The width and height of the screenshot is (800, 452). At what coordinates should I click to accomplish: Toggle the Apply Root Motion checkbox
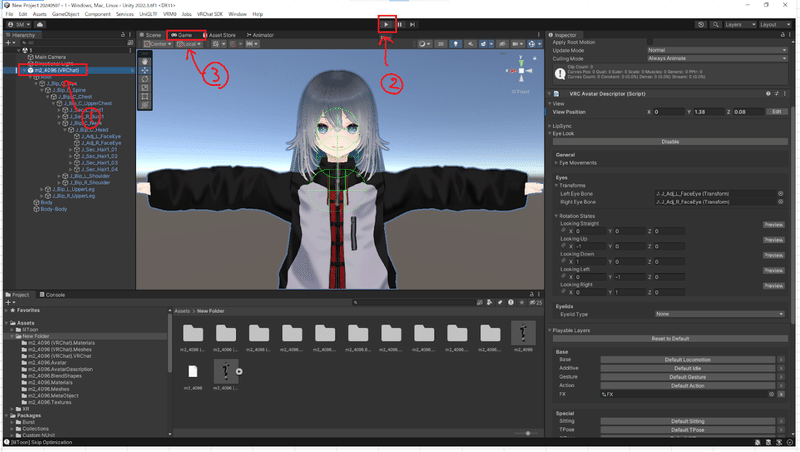click(x=649, y=42)
